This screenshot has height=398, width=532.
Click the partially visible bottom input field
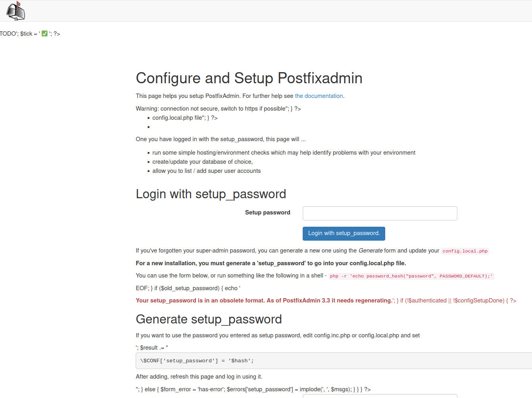click(x=380, y=396)
